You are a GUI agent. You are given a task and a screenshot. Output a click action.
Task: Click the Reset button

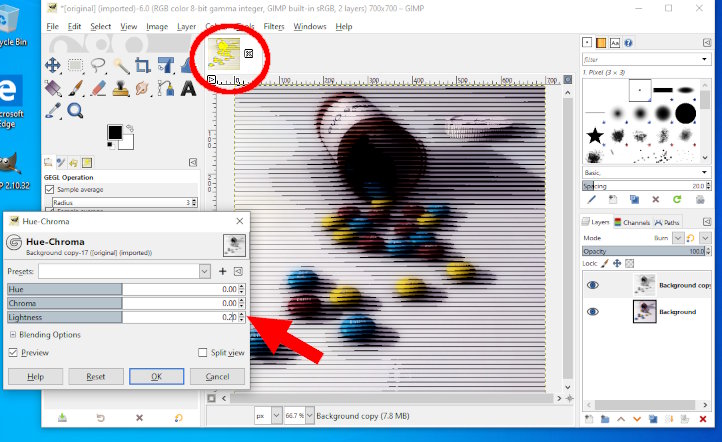pyautogui.click(x=96, y=377)
